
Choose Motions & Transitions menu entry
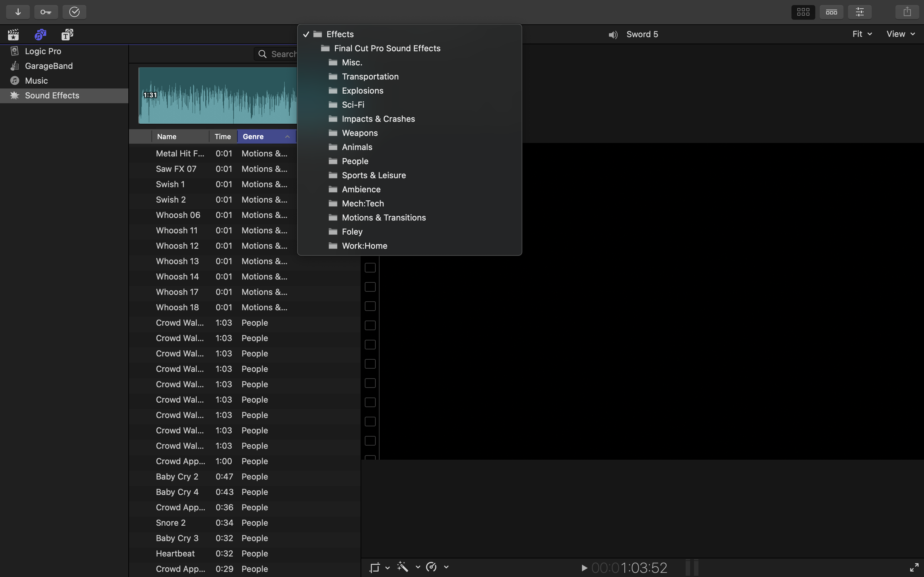[383, 218]
